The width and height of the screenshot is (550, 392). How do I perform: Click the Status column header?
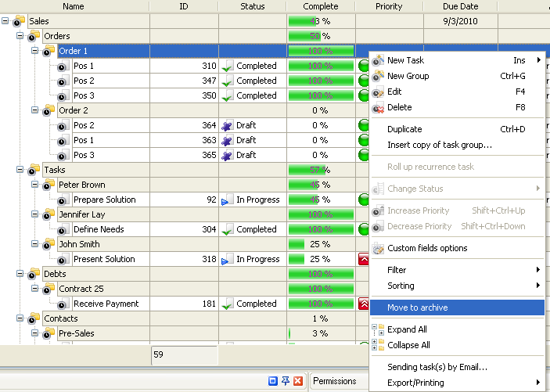(252, 6)
